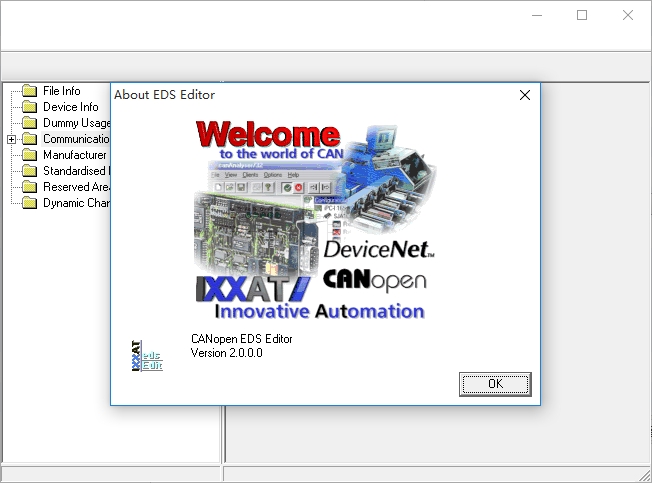Open the Device Info tree item
The height and width of the screenshot is (483, 652).
pyautogui.click(x=71, y=107)
